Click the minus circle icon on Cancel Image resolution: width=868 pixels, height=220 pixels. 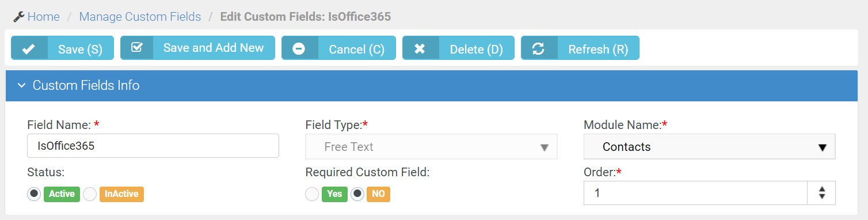pyautogui.click(x=299, y=50)
